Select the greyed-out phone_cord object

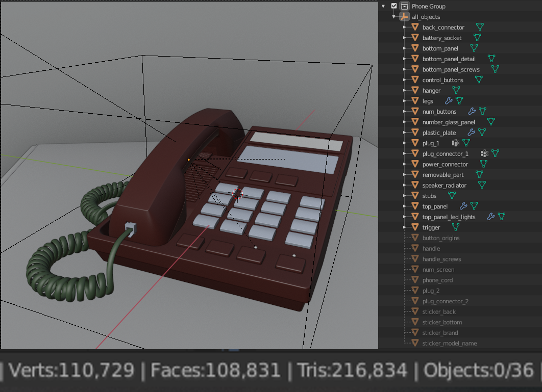[x=437, y=280]
